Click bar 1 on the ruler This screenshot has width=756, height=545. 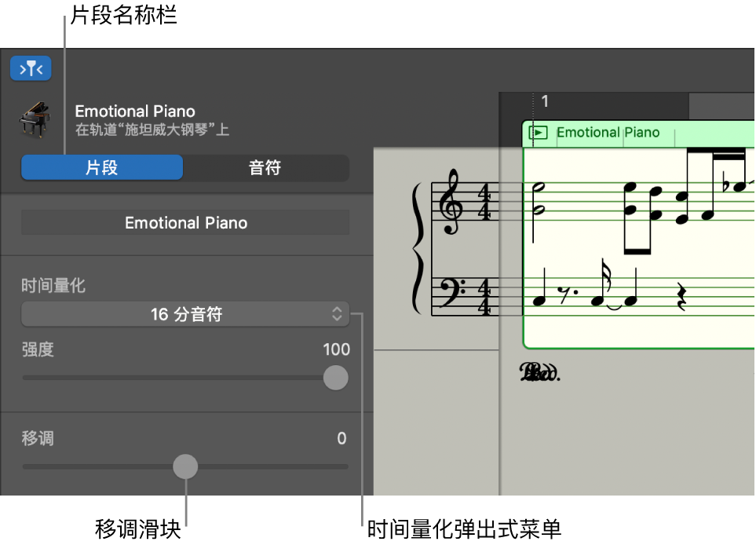point(545,101)
